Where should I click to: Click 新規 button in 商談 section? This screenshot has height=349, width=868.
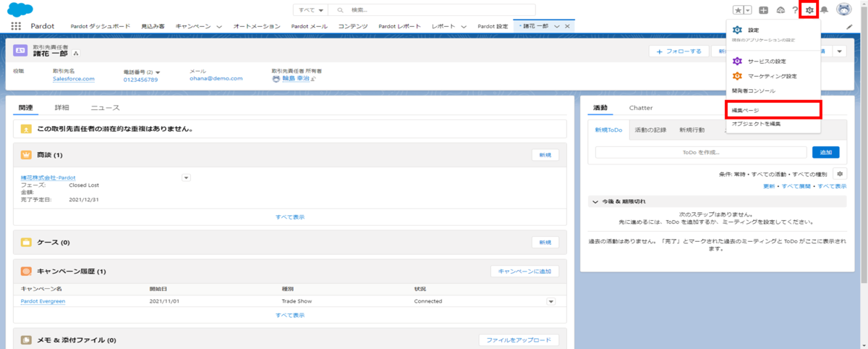(545, 155)
